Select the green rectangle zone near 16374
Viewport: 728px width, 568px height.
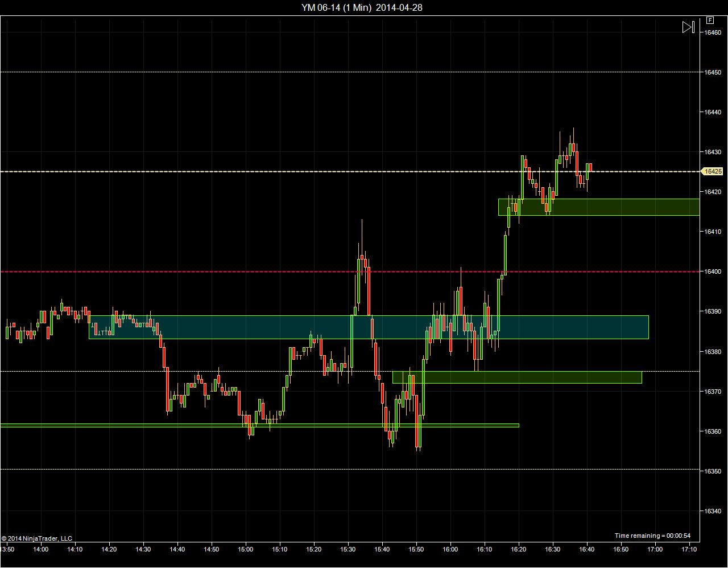pyautogui.click(x=517, y=377)
